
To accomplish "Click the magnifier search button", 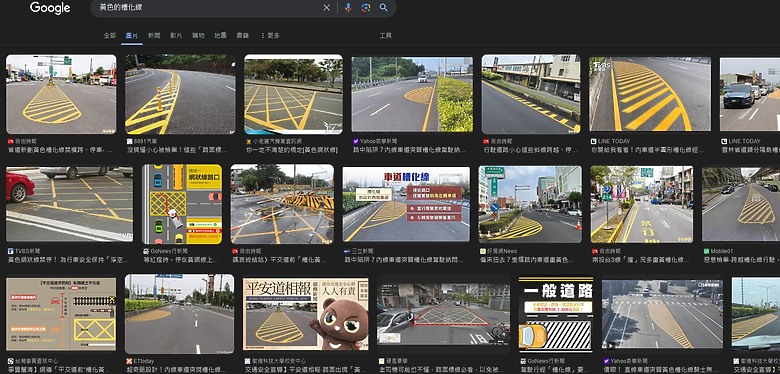I will point(384,7).
